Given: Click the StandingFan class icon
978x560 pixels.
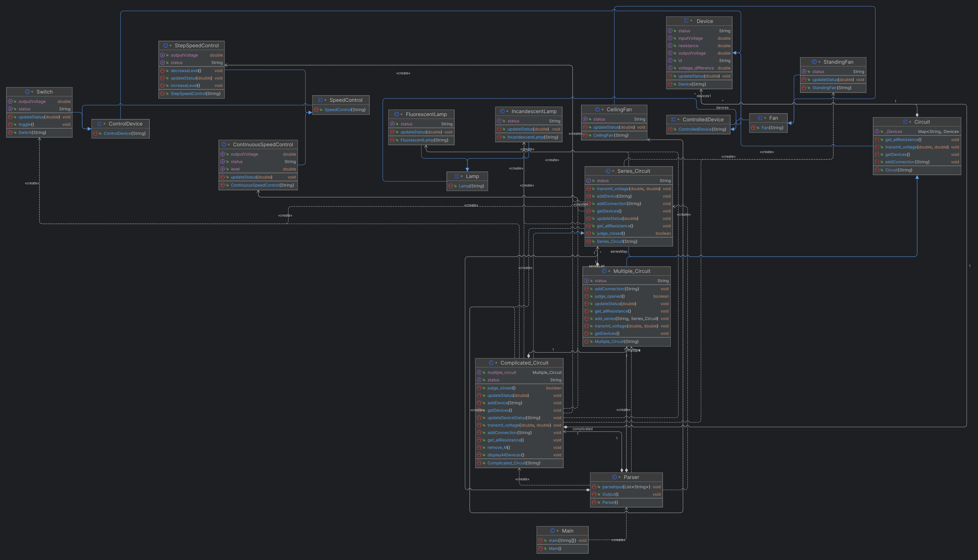Looking at the screenshot, I should 814,62.
